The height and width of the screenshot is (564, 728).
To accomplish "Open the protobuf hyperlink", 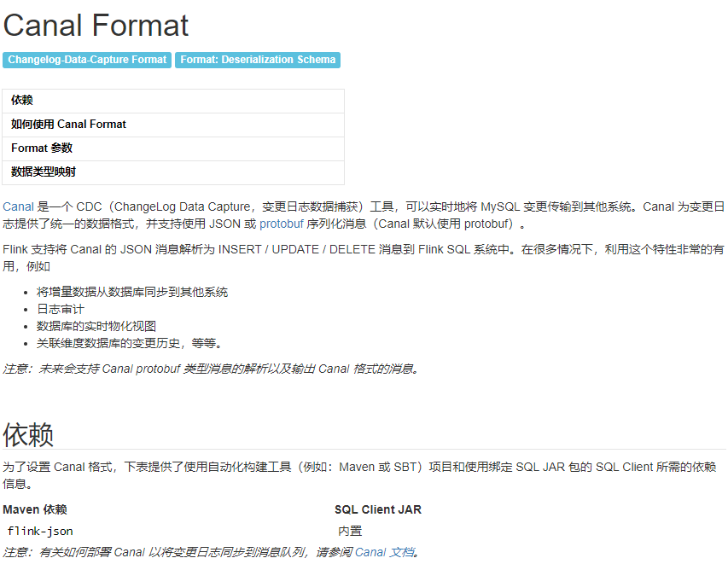I will (x=282, y=224).
